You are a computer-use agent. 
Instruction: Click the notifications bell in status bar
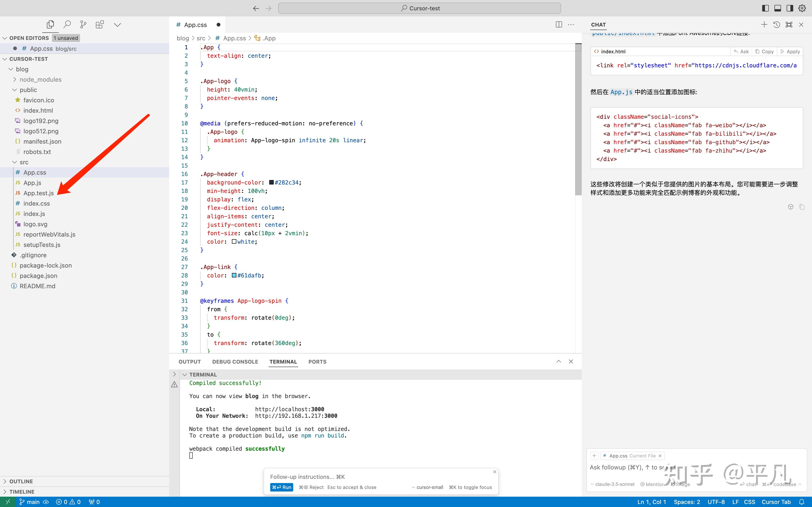(802, 502)
